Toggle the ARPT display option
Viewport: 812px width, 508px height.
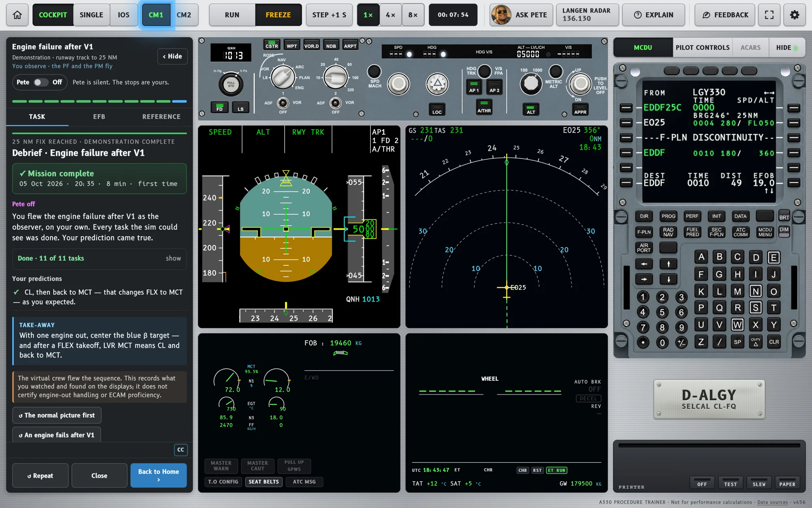pos(350,45)
